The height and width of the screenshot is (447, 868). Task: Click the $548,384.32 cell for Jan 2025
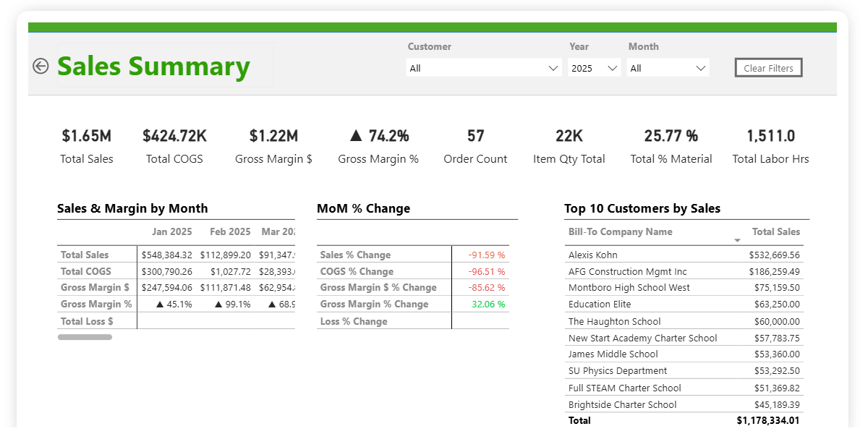pos(167,255)
